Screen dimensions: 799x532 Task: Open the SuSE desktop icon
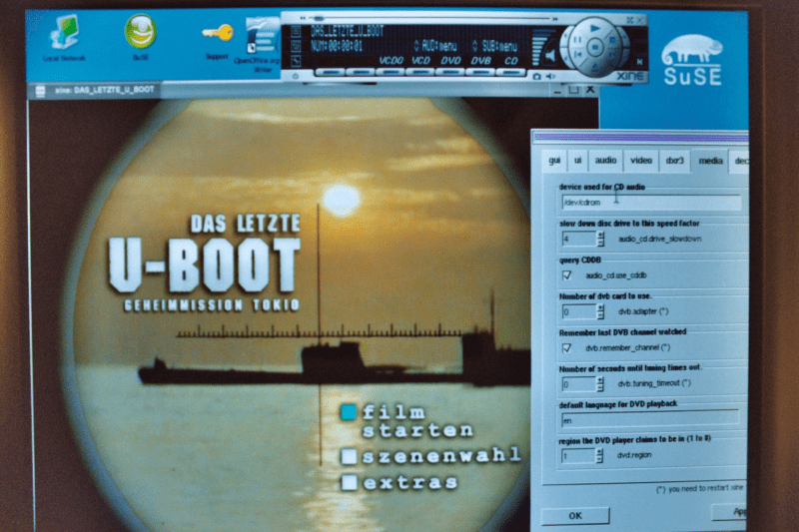tap(140, 38)
